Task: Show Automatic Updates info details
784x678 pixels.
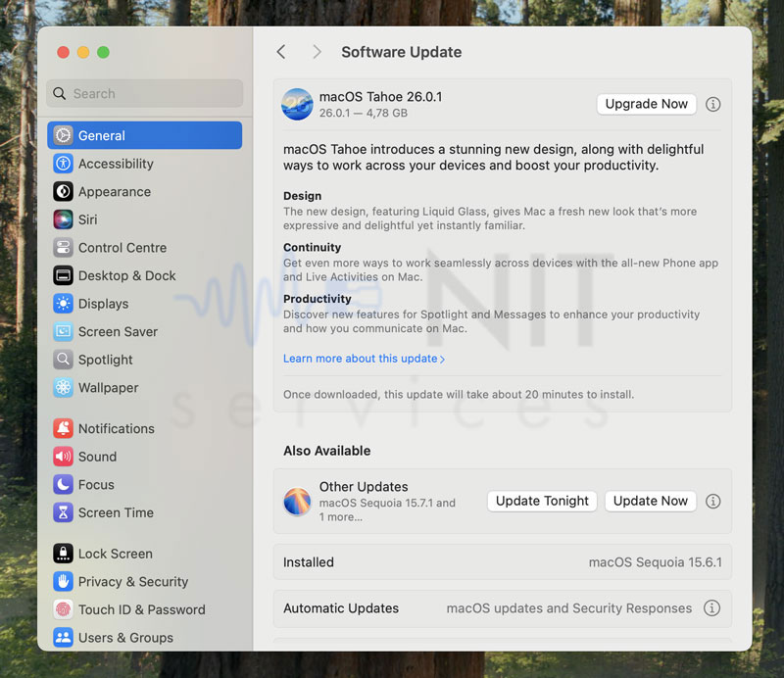Action: click(712, 608)
